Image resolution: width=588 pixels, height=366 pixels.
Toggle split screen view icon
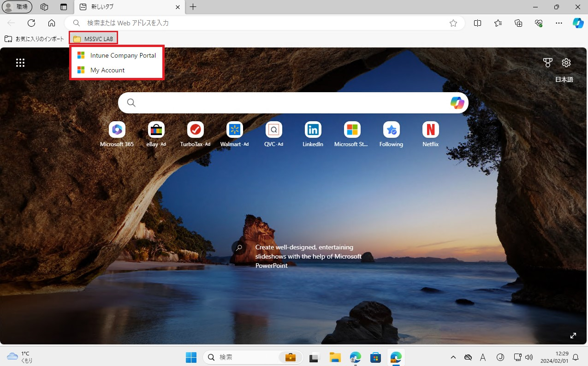point(478,23)
